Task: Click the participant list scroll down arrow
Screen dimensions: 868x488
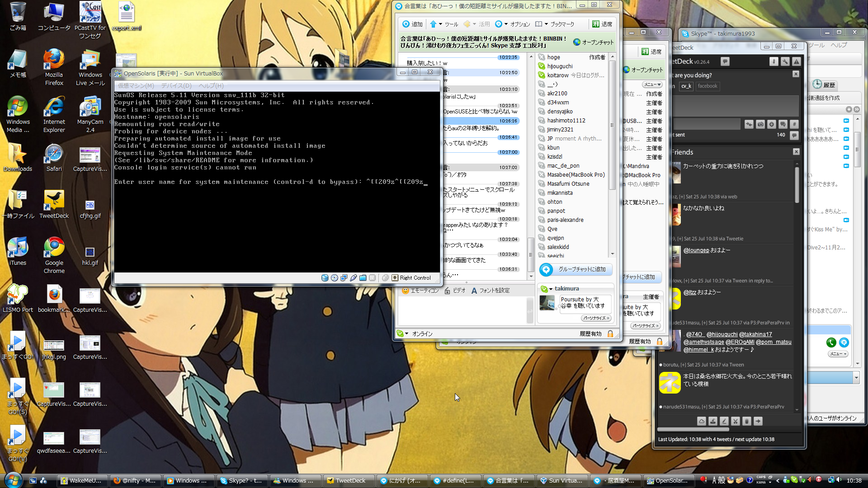Action: [612, 254]
